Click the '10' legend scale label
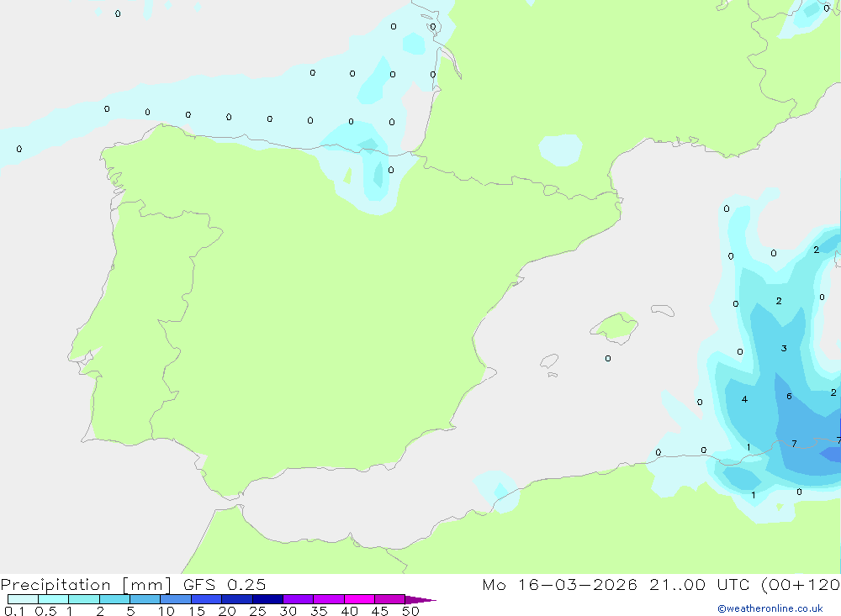This screenshot has height=616, width=841. (x=167, y=611)
